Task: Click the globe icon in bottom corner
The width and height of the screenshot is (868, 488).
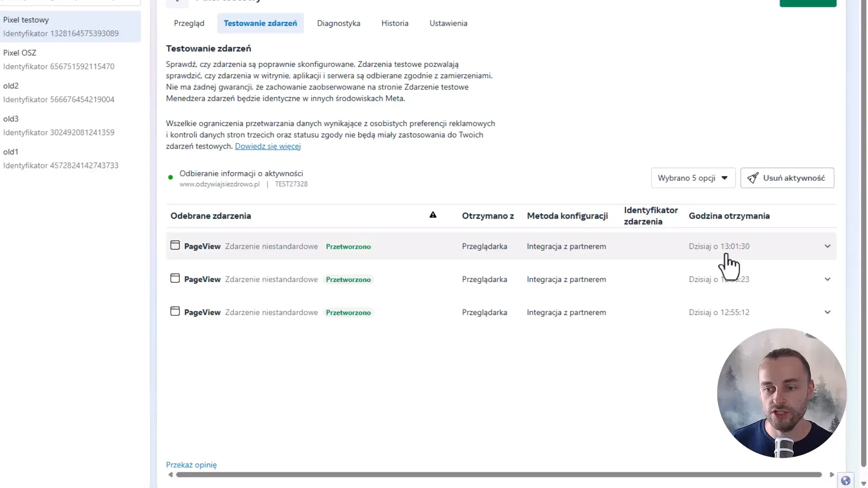Action: click(845, 480)
